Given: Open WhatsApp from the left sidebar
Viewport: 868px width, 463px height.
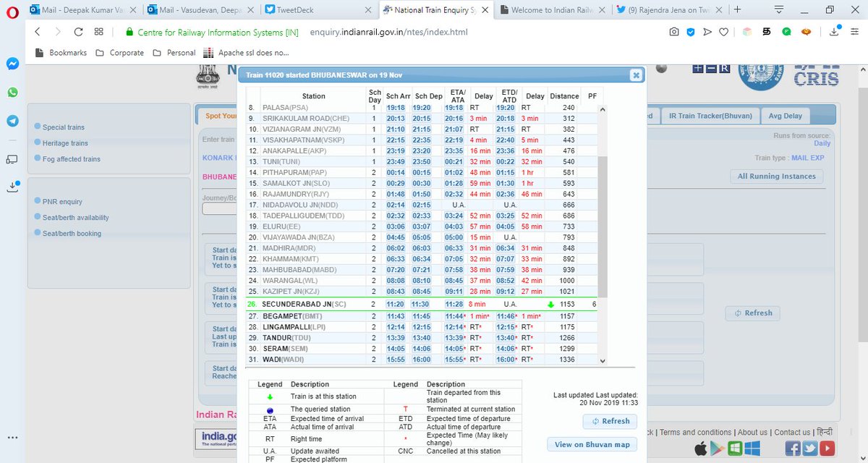Looking at the screenshot, I should click(12, 93).
